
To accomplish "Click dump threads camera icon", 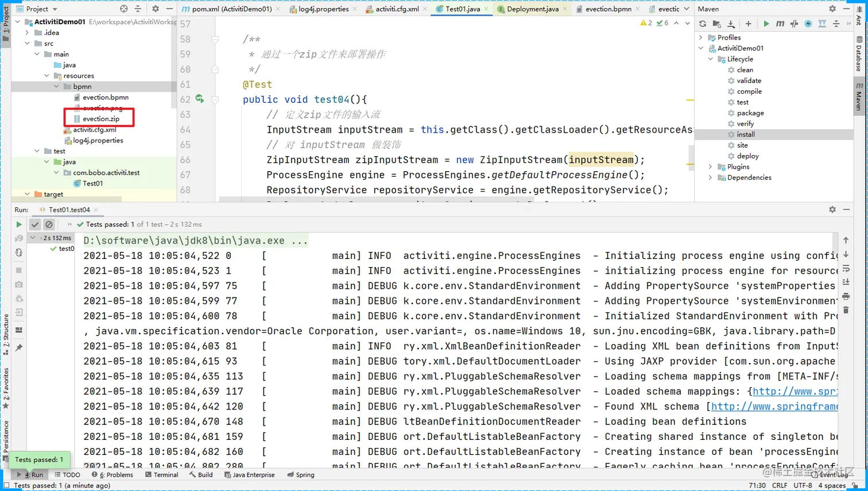I will click(19, 284).
